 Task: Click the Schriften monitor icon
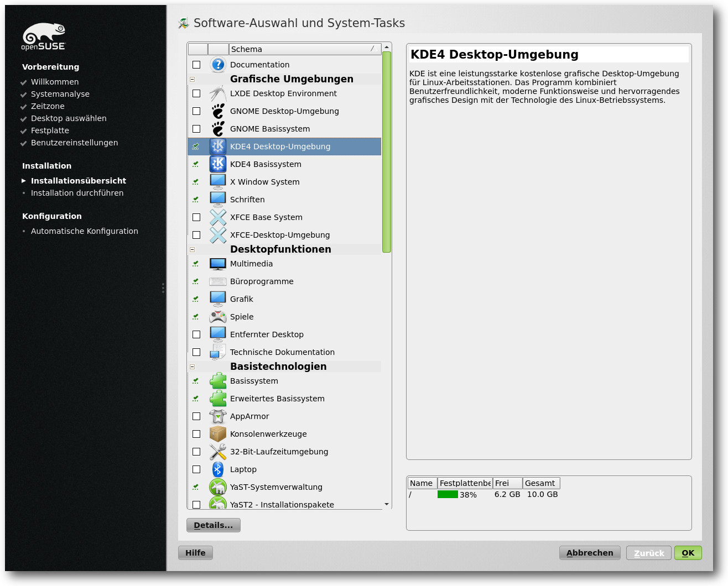218,200
